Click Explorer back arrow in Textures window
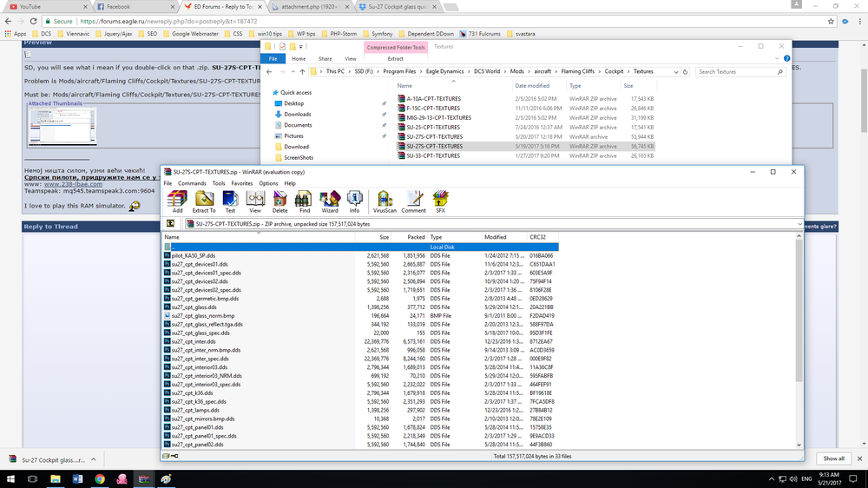This screenshot has width=868, height=488. click(269, 72)
